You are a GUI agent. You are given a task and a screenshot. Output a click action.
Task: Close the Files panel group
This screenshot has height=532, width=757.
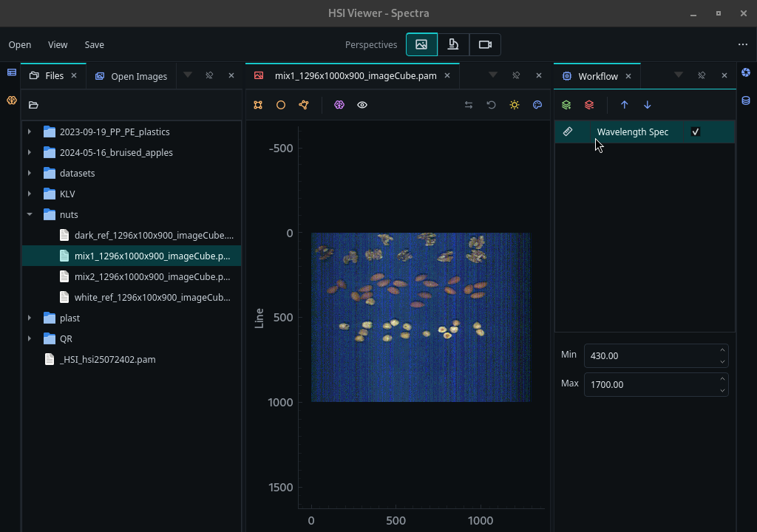tap(231, 75)
